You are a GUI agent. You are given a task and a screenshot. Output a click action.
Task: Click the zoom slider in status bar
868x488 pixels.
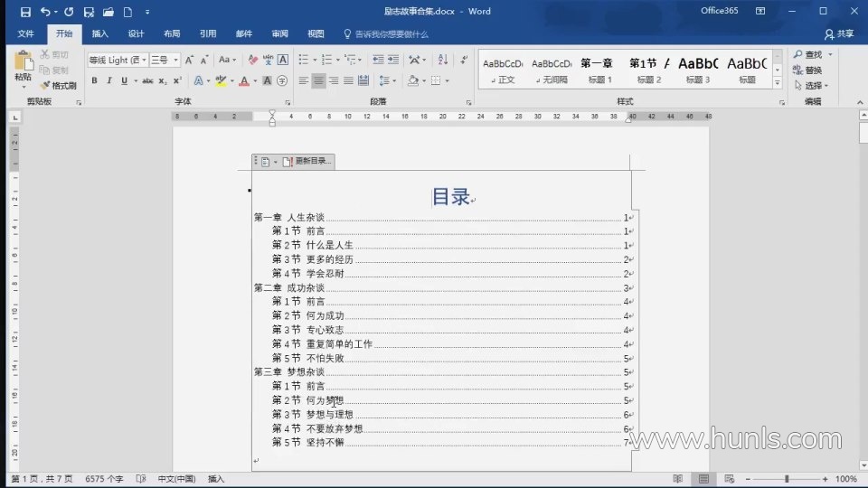[x=787, y=478]
